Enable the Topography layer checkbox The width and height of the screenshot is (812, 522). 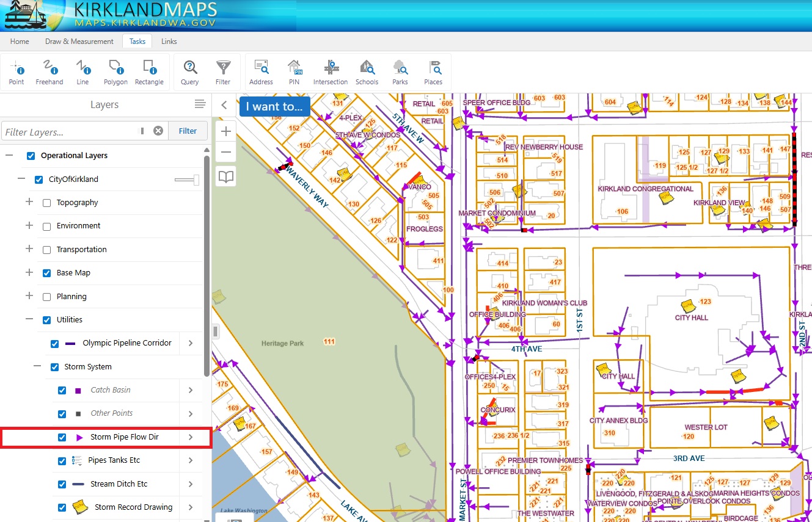pos(47,203)
